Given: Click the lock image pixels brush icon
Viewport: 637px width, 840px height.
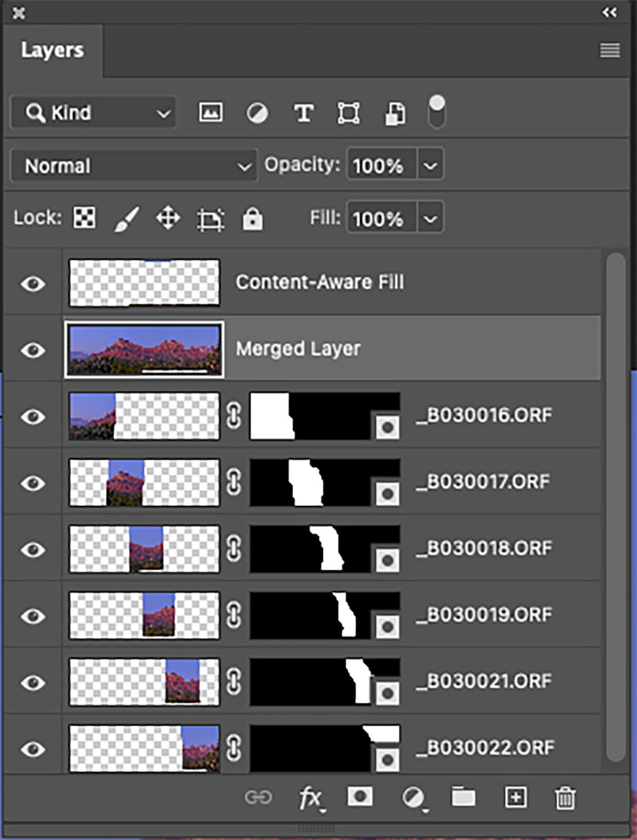Looking at the screenshot, I should (x=127, y=218).
